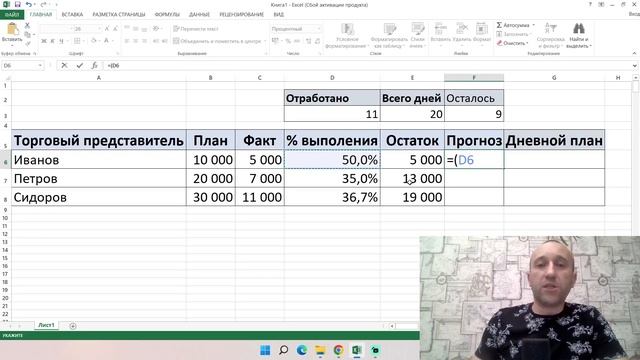Image resolution: width=640 pixels, height=360 pixels.
Task: Click the Percent style icon
Action: pyautogui.click(x=288, y=41)
